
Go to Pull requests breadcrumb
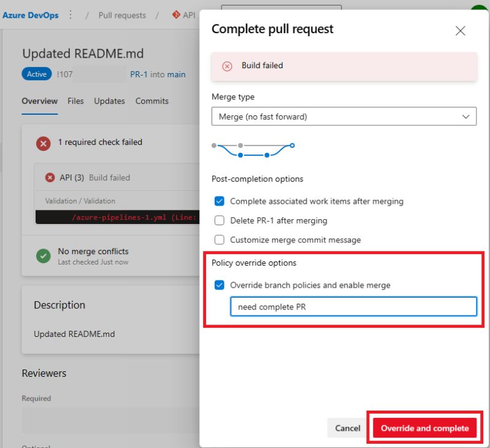tap(122, 15)
